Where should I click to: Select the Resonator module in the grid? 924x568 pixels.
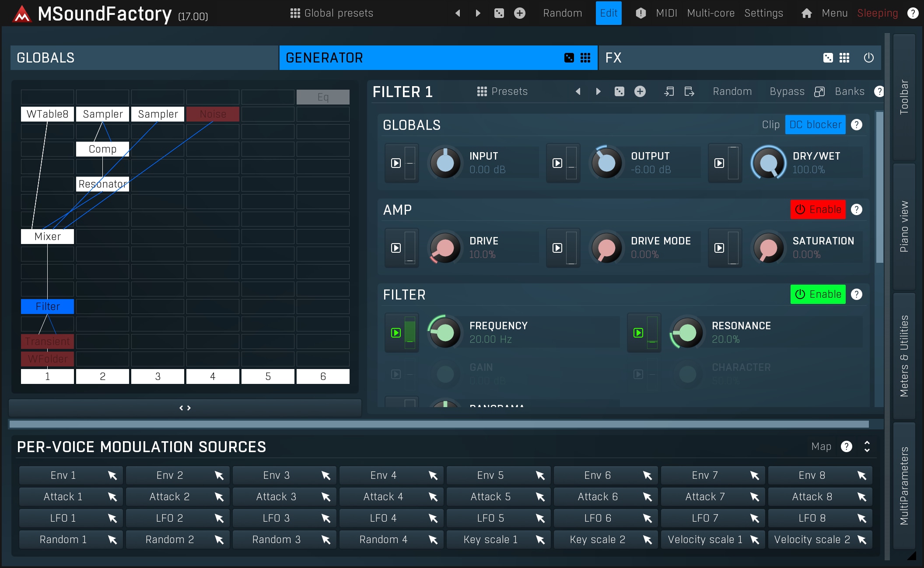(102, 184)
